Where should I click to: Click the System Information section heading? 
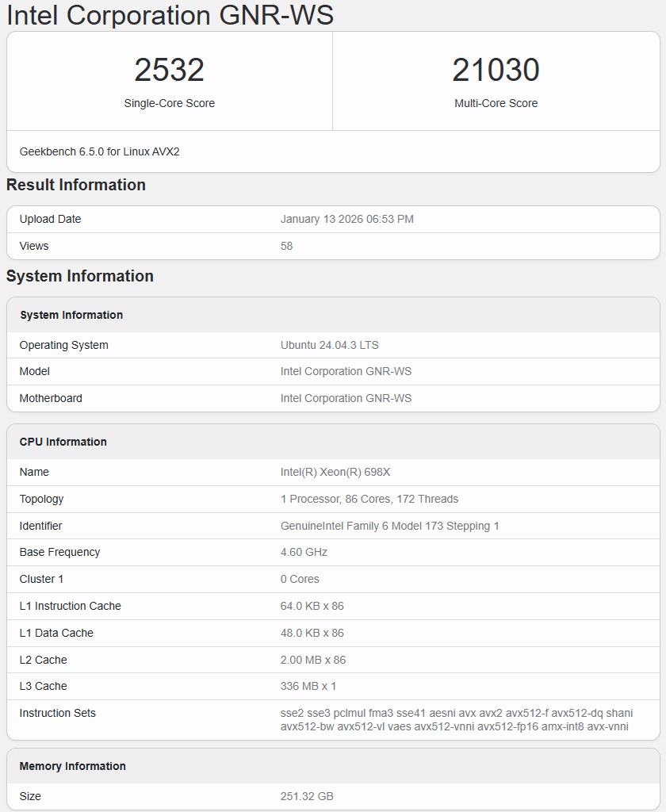(x=80, y=276)
